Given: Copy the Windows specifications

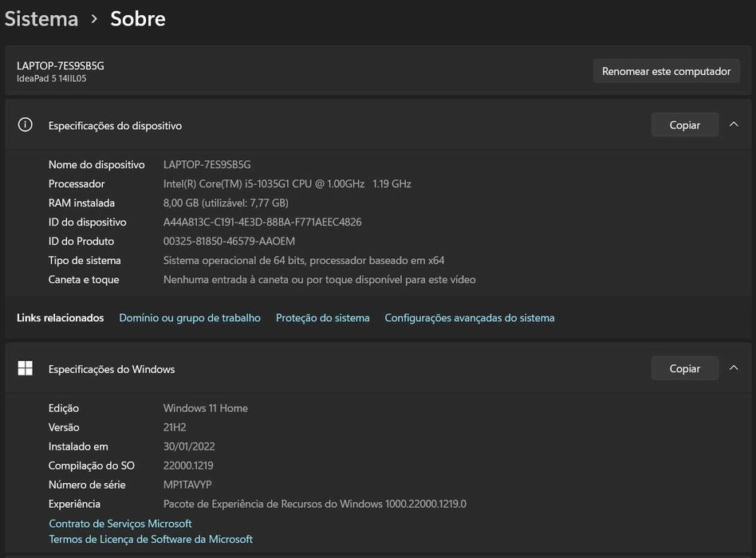Looking at the screenshot, I should pos(685,368).
